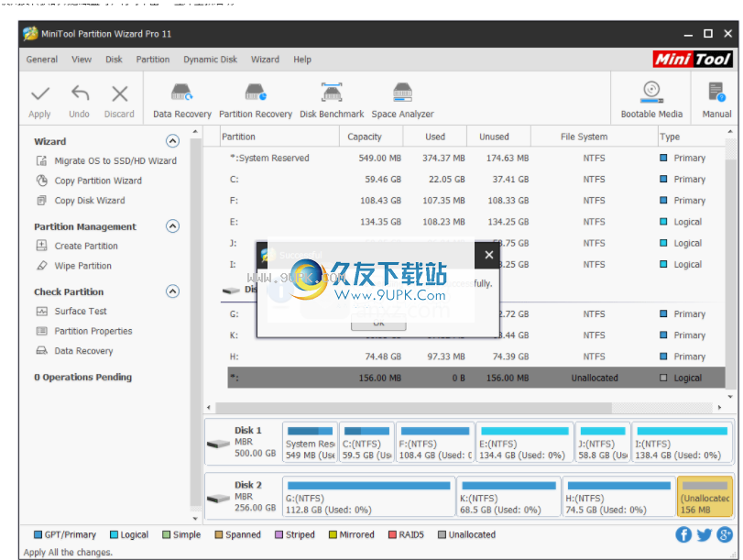Viewport: 743px width, 560px height.
Task: Start Migrate OS to SSD/HD Wizard link
Action: 115,160
